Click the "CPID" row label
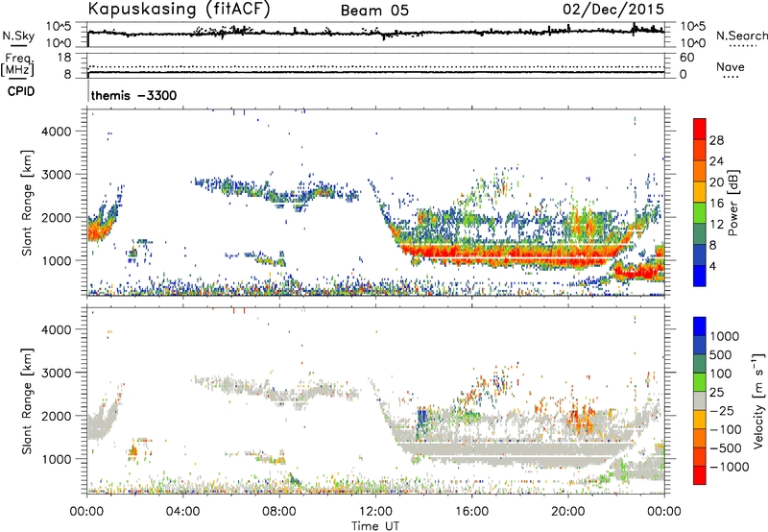Screen dimensions: 768x532 [21, 91]
